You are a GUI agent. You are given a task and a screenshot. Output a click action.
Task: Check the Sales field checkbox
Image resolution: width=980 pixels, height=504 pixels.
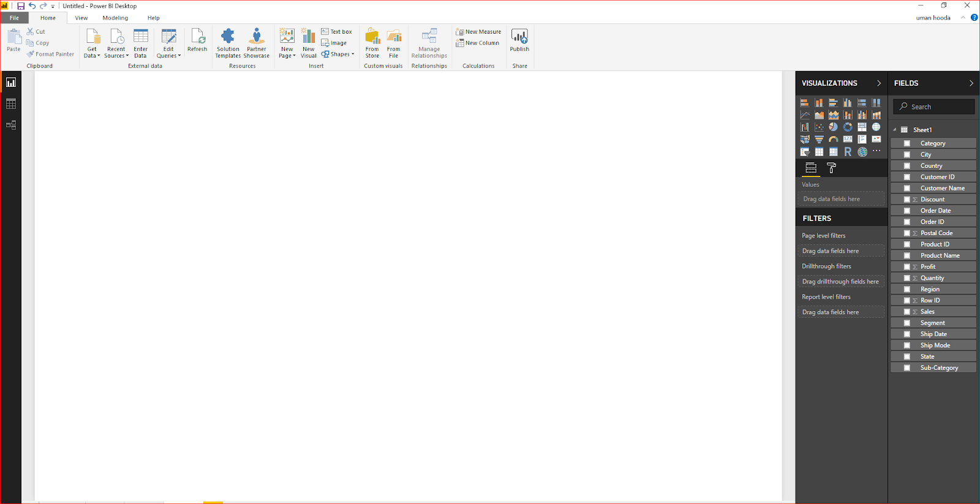pyautogui.click(x=907, y=312)
